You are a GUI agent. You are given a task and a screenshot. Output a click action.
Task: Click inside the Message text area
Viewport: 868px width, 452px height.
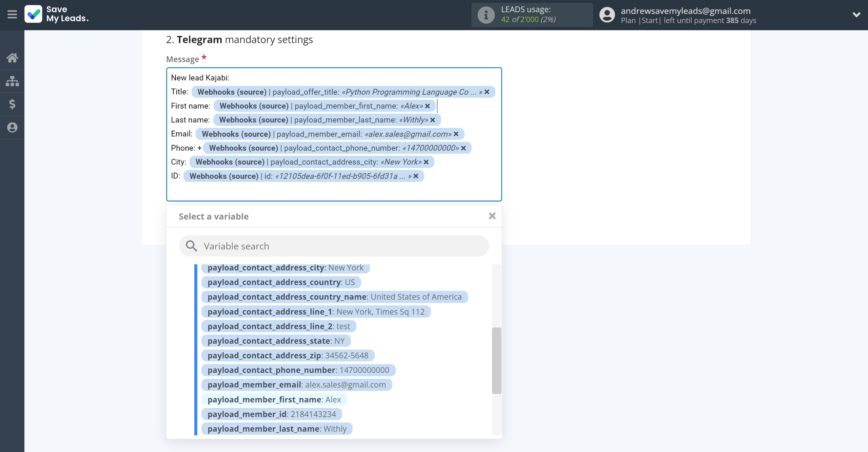tap(334, 134)
